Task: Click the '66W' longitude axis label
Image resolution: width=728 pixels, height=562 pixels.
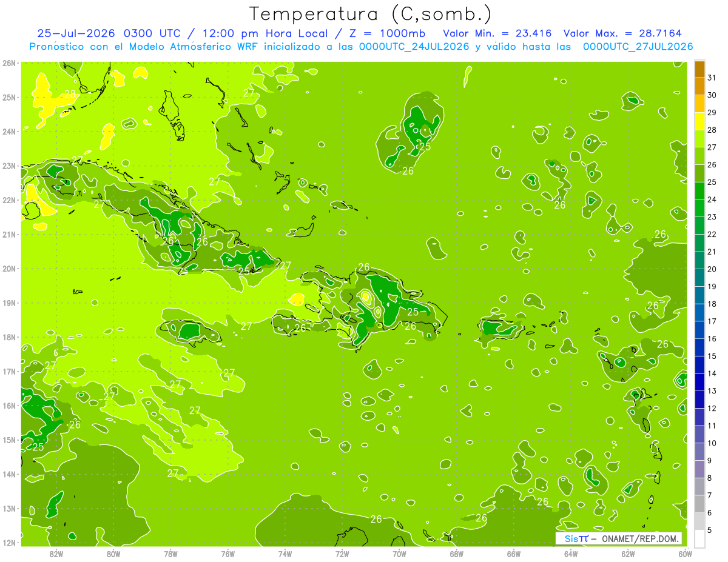Action: [x=514, y=554]
